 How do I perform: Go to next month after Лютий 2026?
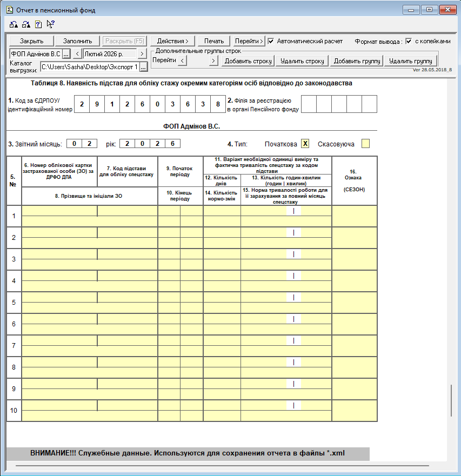coord(142,53)
